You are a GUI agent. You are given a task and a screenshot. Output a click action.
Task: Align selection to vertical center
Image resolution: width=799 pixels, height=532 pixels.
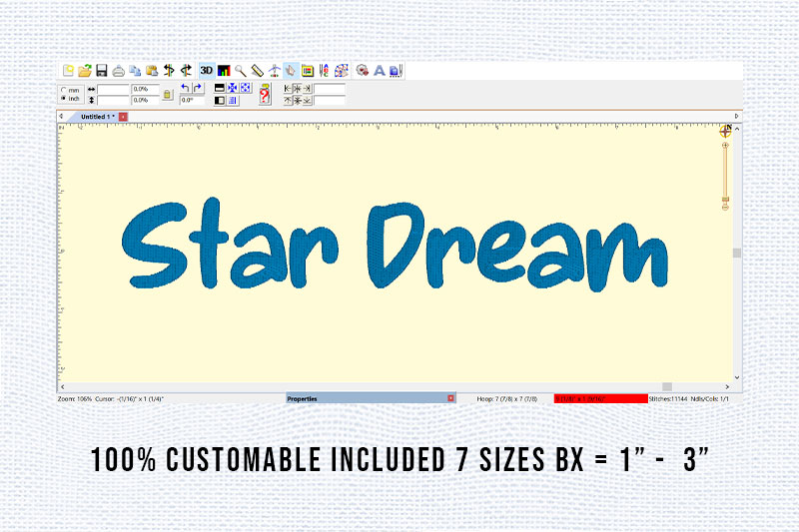click(298, 101)
